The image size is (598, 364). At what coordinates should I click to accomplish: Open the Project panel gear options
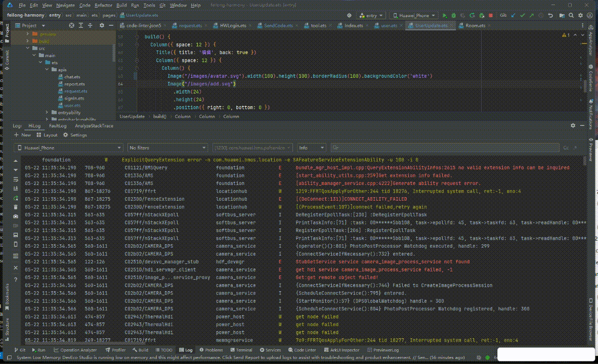(x=102, y=25)
